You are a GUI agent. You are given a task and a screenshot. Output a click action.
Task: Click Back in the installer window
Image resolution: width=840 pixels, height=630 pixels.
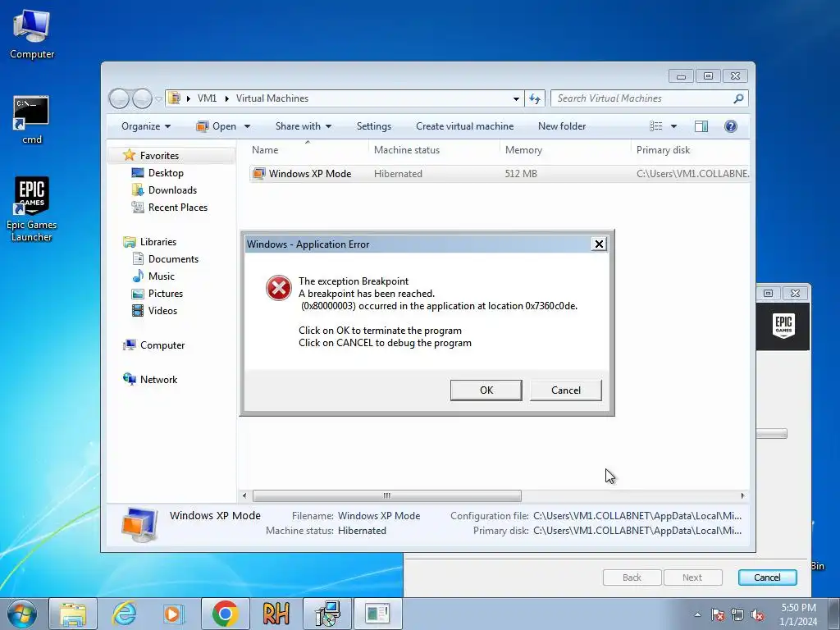pos(632,577)
